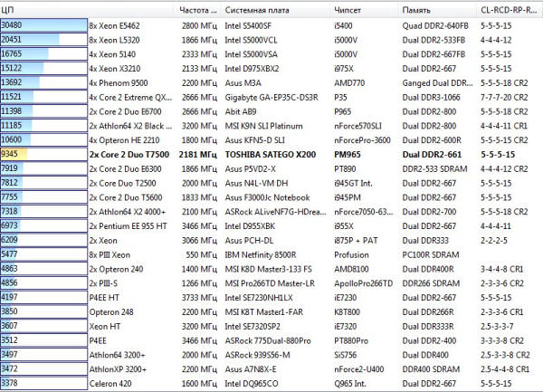Click motherboard TOSHIBA SATEGO X200
Viewport: 543px width, 392px height.
[271, 155]
